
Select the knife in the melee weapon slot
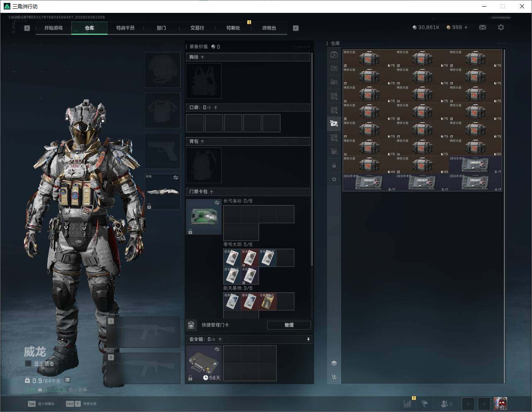tap(162, 191)
